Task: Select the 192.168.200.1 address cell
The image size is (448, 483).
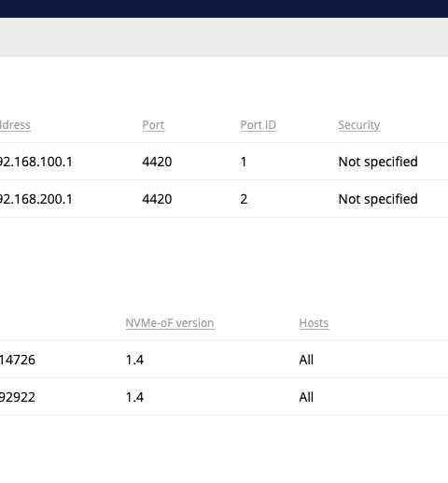Action: [36, 199]
